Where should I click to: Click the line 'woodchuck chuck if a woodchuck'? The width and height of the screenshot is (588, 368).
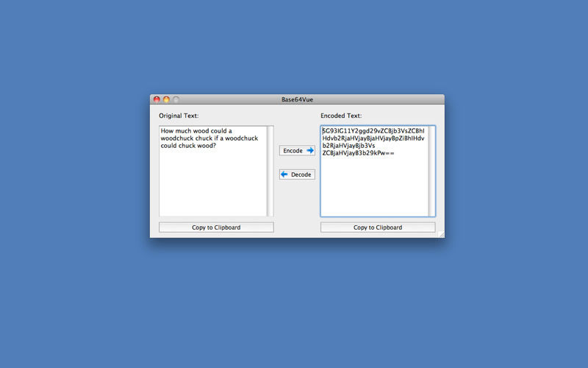coord(209,138)
